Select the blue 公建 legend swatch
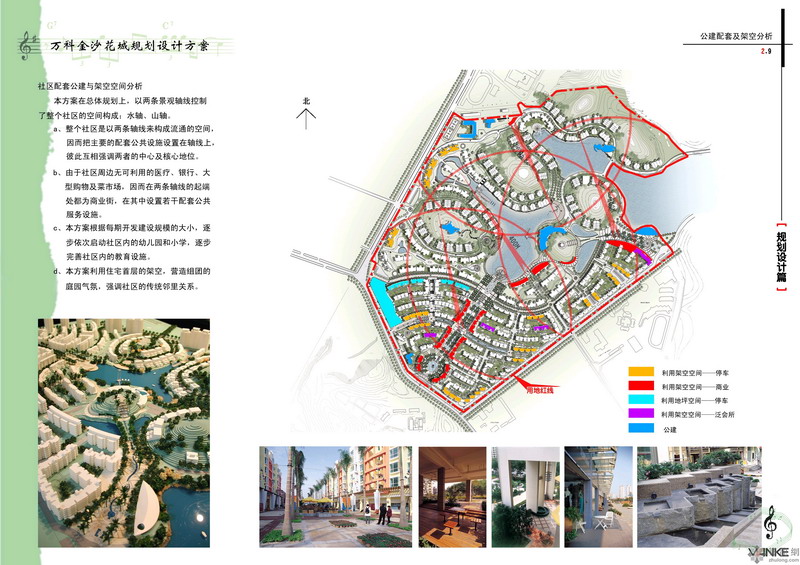 (x=641, y=428)
